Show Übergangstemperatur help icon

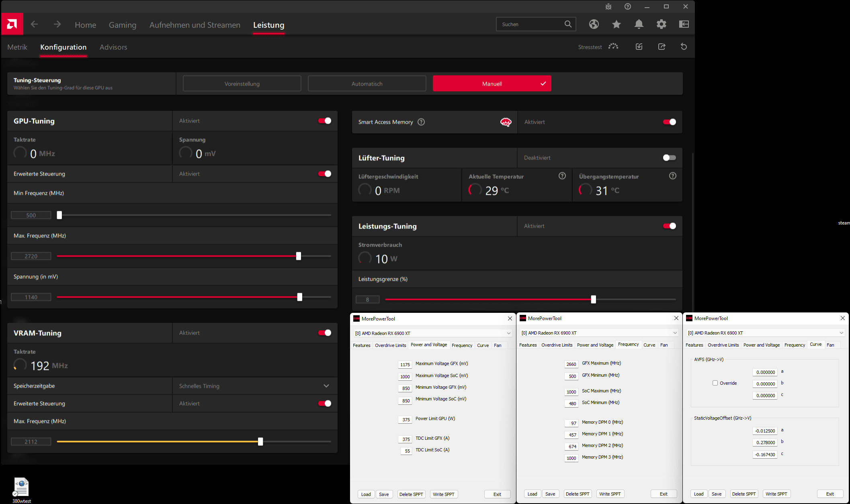(x=673, y=176)
